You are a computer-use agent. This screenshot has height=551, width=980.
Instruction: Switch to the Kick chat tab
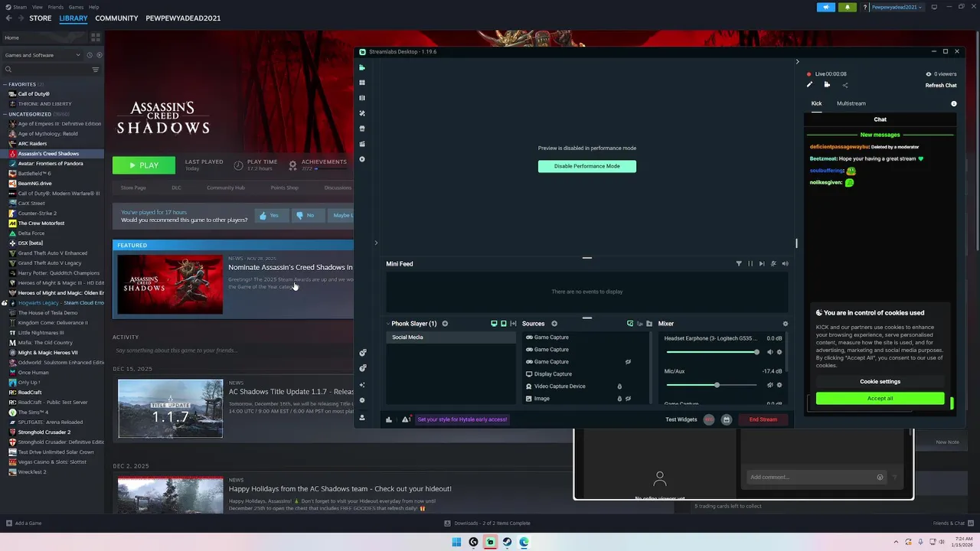coord(816,103)
